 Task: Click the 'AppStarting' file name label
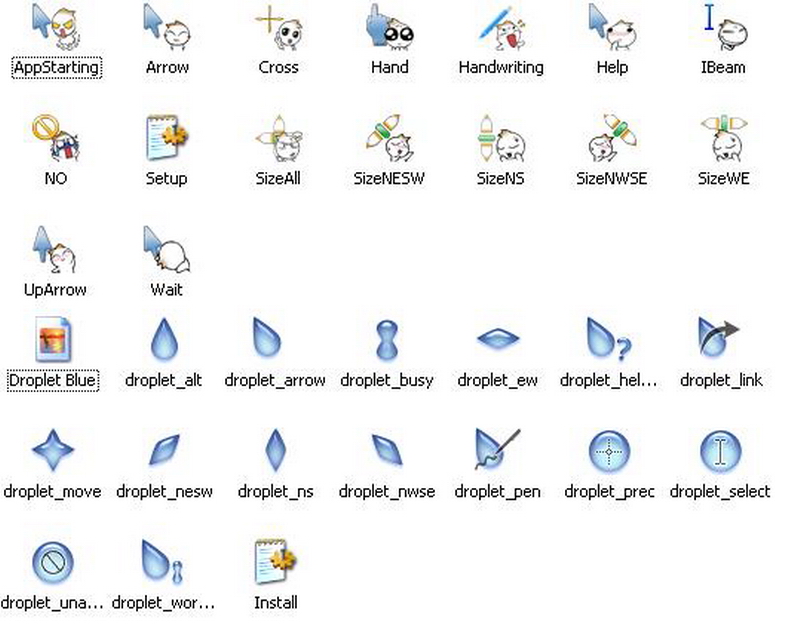pyautogui.click(x=56, y=67)
